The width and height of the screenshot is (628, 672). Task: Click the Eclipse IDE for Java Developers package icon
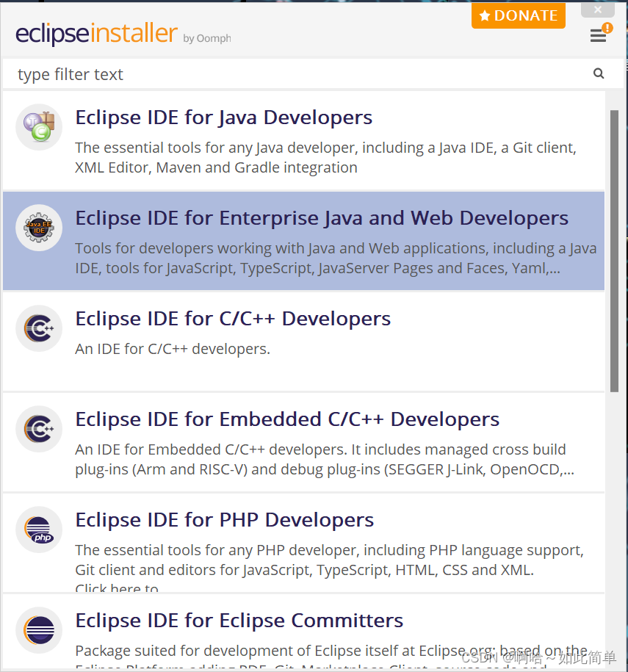tap(38, 126)
